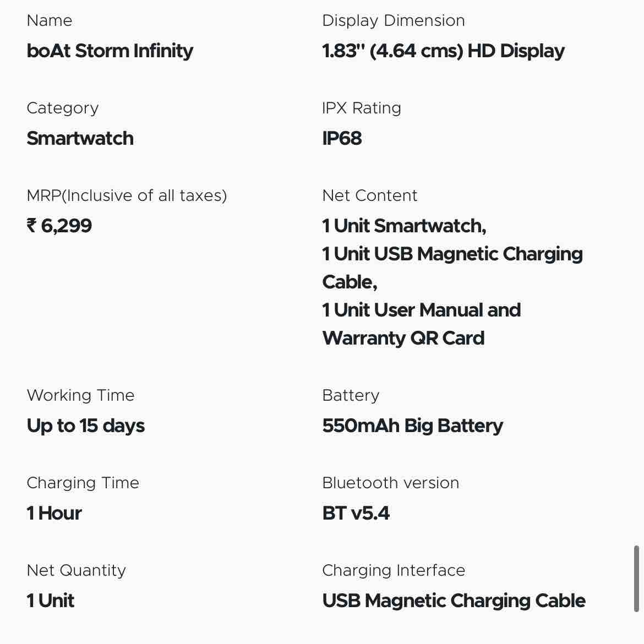Click the Bluetooth version label
644x644 pixels.
point(390,483)
